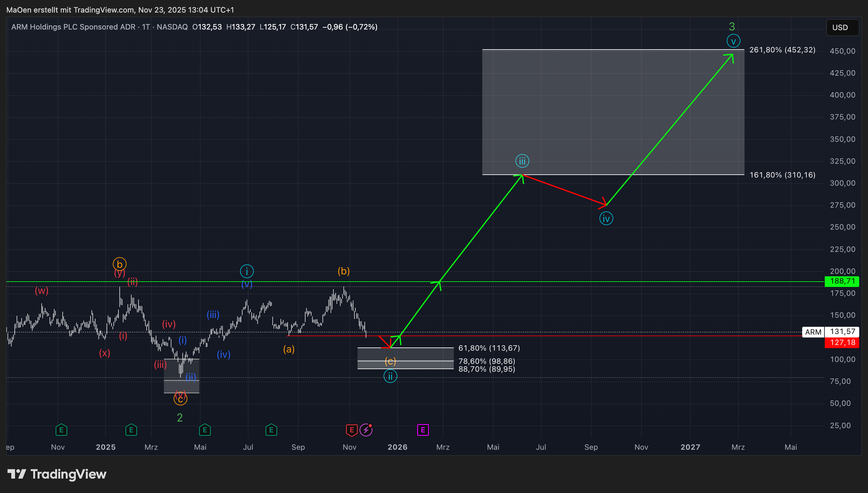
Task: Click the green 188,71 price label
Action: click(x=842, y=281)
